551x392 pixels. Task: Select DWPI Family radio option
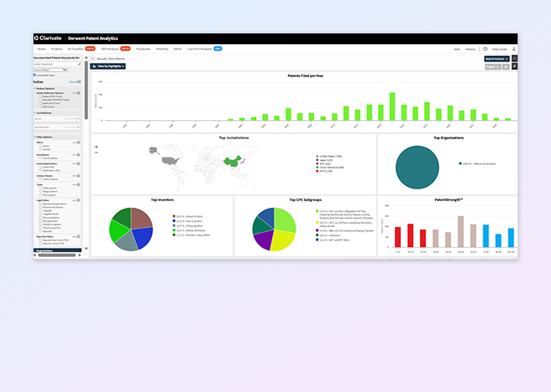pos(40,107)
